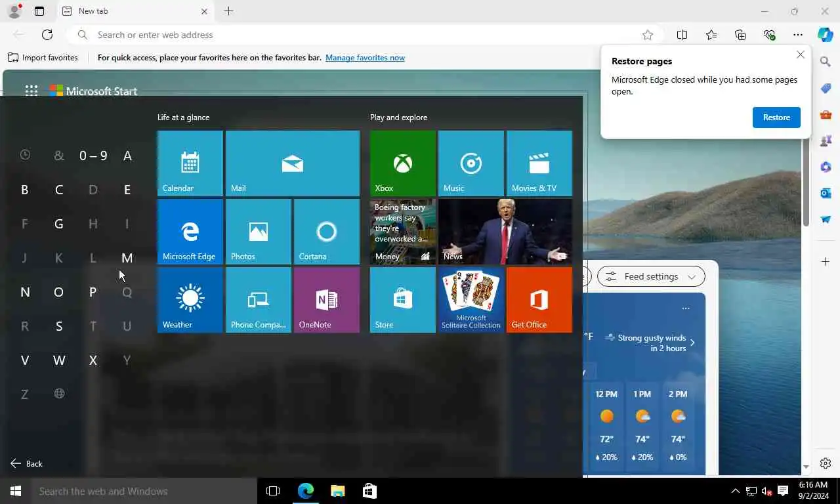Launch the OneNote tile
This screenshot has height=504, width=840.
click(327, 300)
